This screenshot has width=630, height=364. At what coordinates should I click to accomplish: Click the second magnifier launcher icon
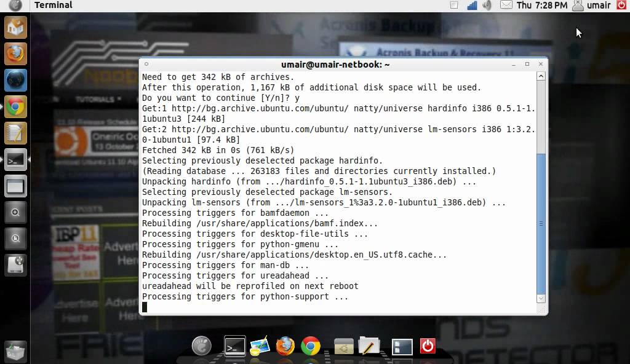15,239
